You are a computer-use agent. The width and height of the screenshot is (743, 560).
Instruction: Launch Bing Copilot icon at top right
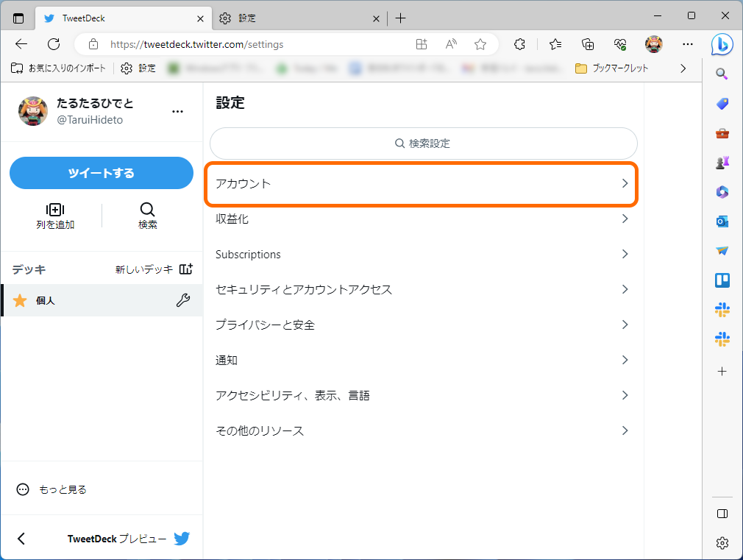722,44
